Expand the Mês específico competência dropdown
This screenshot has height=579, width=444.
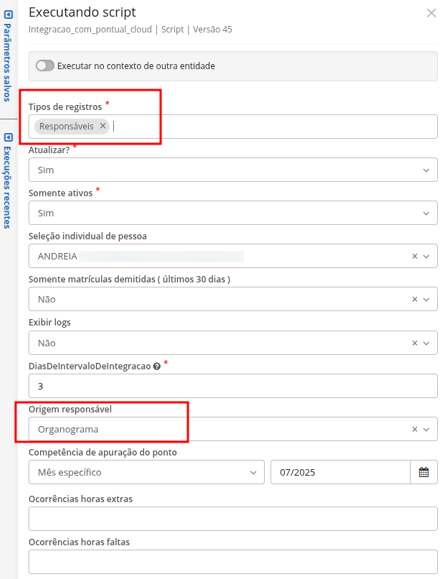point(147,472)
